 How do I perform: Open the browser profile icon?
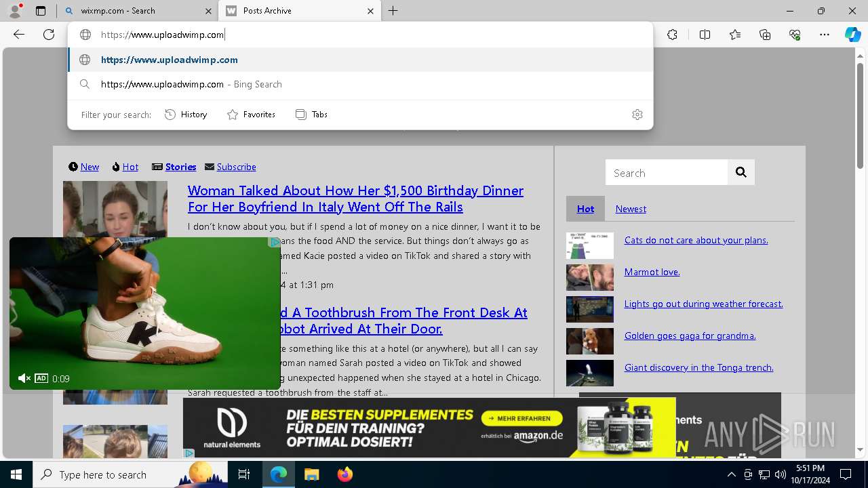tap(15, 11)
